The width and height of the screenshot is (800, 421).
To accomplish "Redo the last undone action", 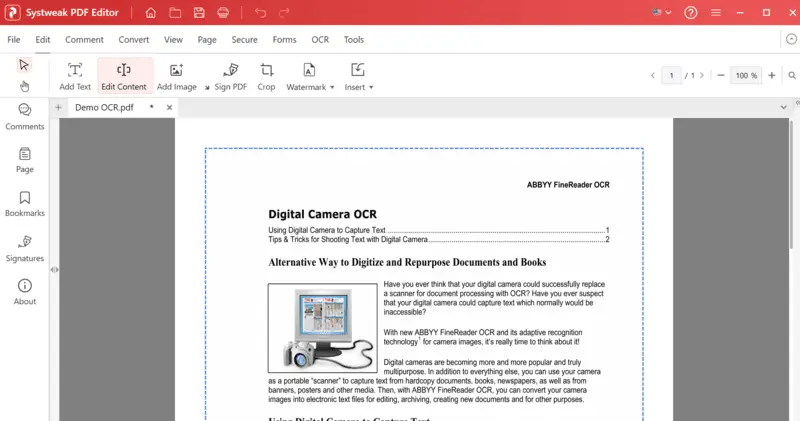I will [x=284, y=13].
